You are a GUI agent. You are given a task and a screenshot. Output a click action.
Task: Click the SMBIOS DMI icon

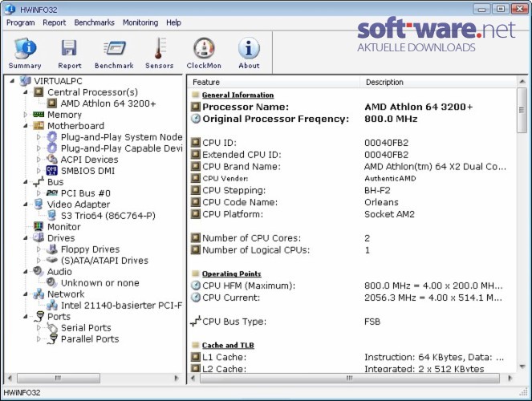[52, 171]
